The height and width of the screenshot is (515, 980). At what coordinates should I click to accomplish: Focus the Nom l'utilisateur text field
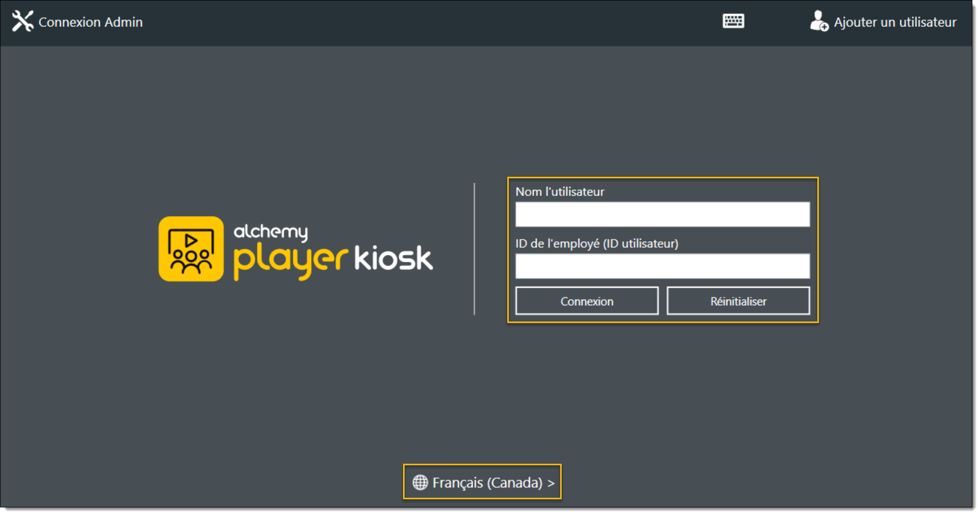(x=662, y=214)
